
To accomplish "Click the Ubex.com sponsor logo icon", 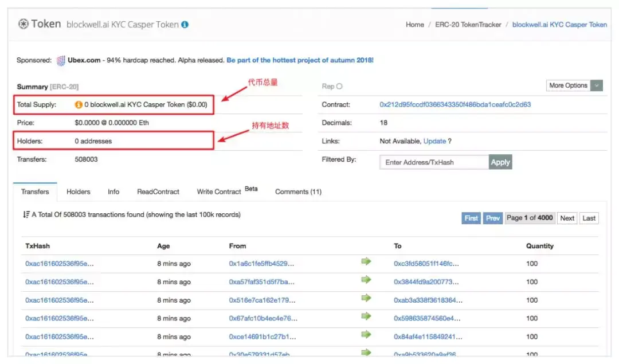I will click(x=61, y=60).
